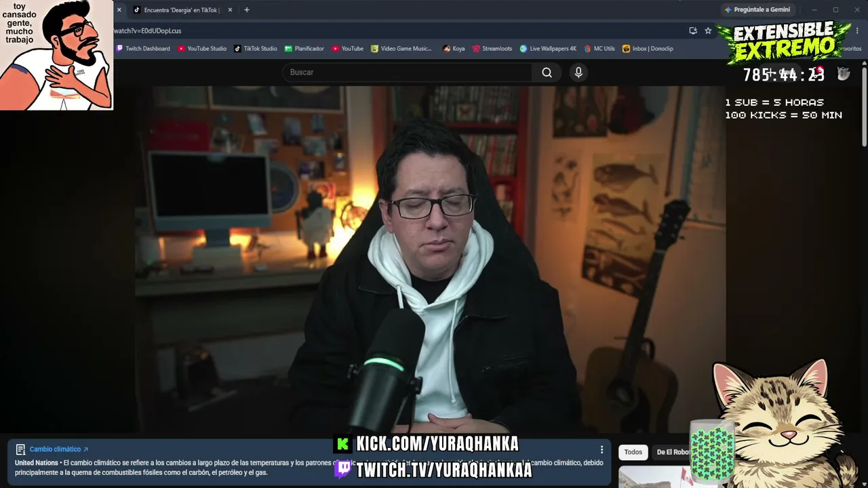Viewport: 868px width, 488px height.
Task: Click the Koya bookmark icon
Action: pos(446,49)
